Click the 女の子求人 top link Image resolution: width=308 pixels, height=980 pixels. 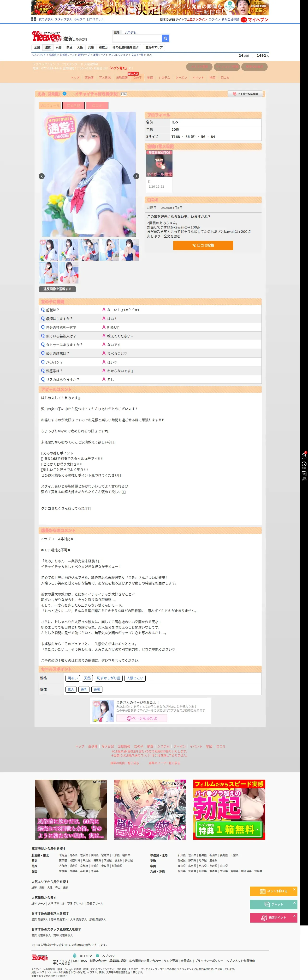click(46, 19)
